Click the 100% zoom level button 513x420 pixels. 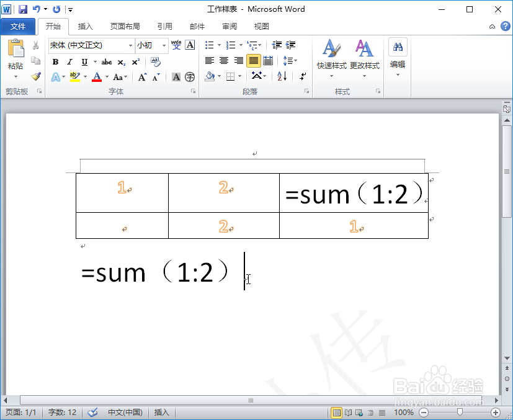pos(404,413)
